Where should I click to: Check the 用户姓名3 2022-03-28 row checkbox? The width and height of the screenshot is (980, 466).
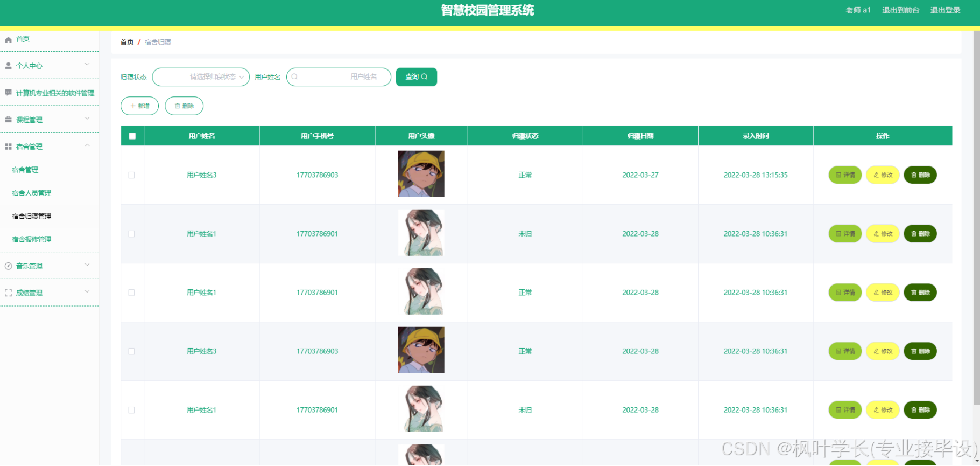click(x=132, y=351)
